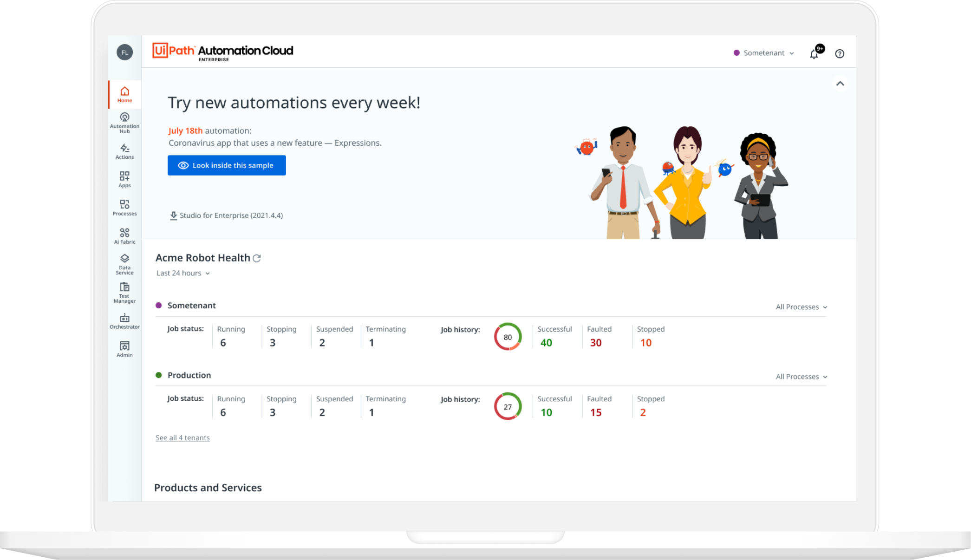Open See all 4 tenants link

pos(182,438)
